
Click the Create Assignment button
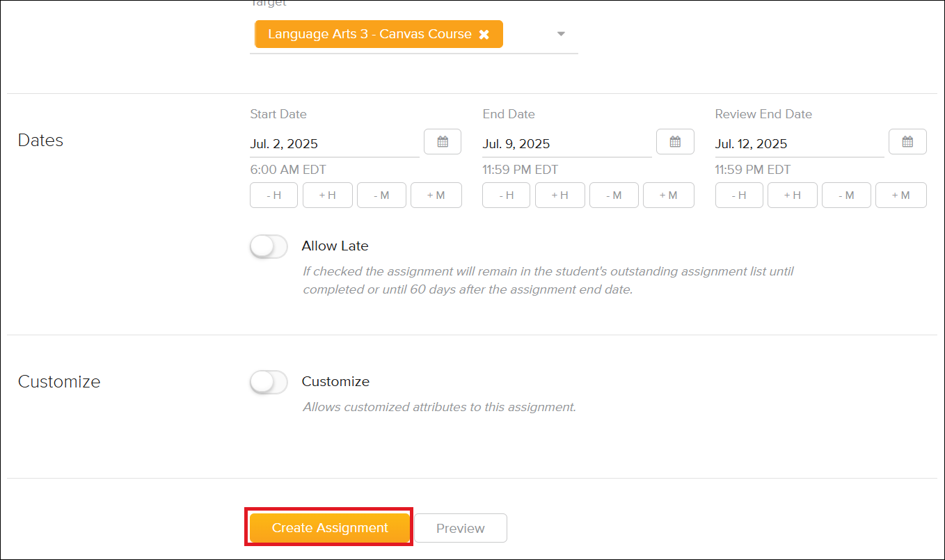coord(328,527)
